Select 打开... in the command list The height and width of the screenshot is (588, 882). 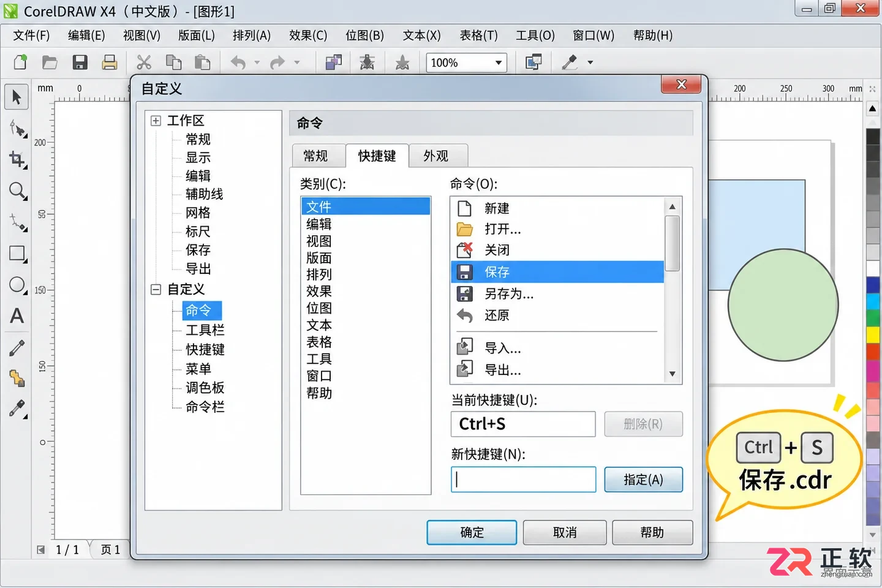pyautogui.click(x=557, y=229)
